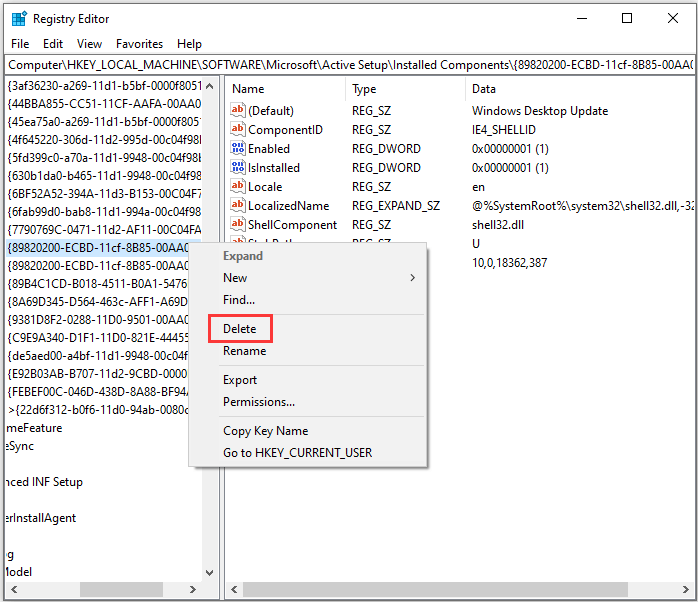This screenshot has width=698, height=602.
Task: Click the tree pane scroll up arrow
Action: [x=210, y=86]
